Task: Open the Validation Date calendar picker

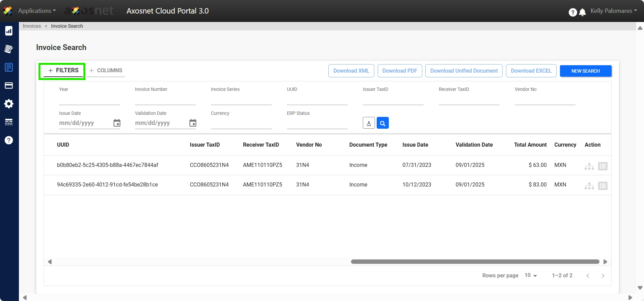Action: tap(193, 123)
